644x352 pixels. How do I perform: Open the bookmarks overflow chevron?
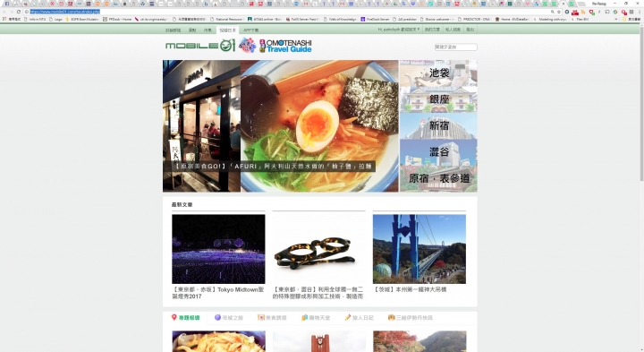615,19
